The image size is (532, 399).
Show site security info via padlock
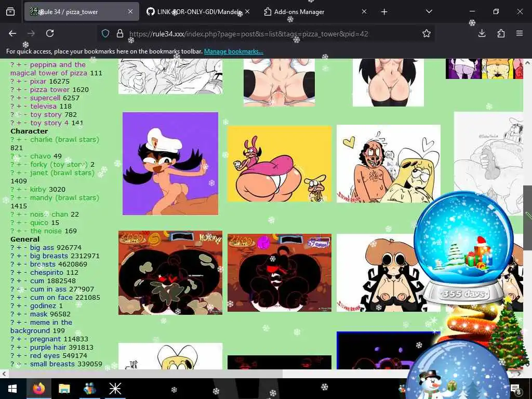pyautogui.click(x=120, y=33)
